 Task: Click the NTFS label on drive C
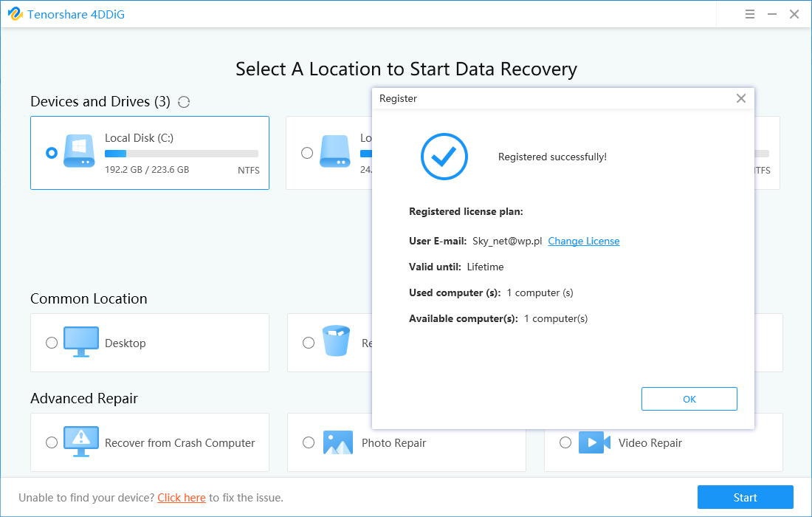(x=249, y=171)
